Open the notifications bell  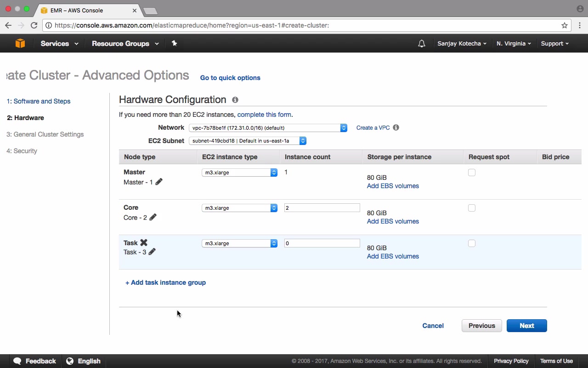(x=421, y=44)
